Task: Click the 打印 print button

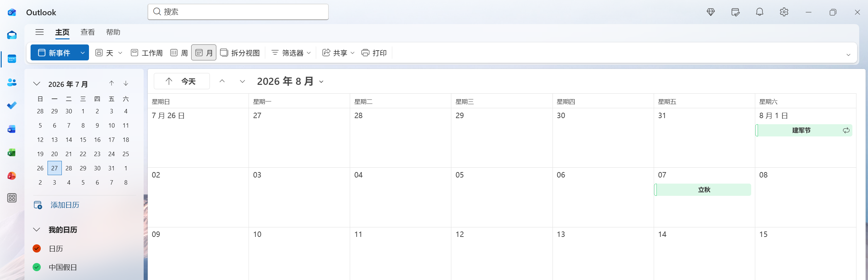Action: point(374,53)
